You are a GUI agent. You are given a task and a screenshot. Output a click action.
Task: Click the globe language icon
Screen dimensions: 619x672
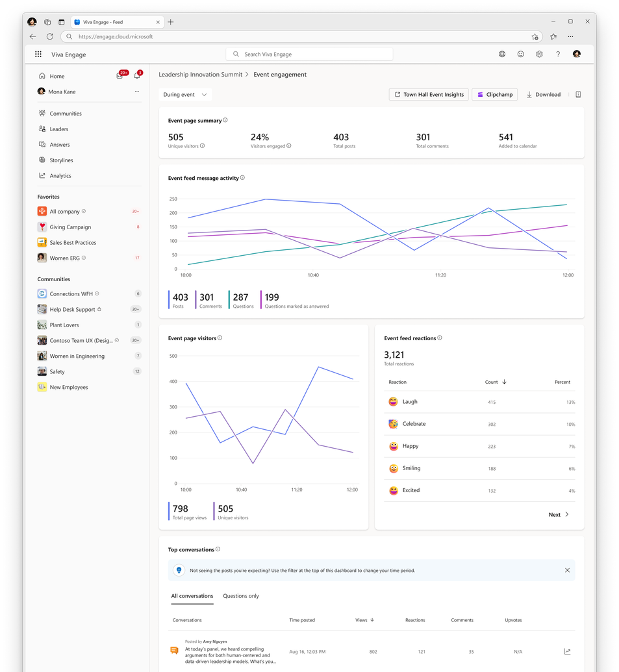(502, 54)
